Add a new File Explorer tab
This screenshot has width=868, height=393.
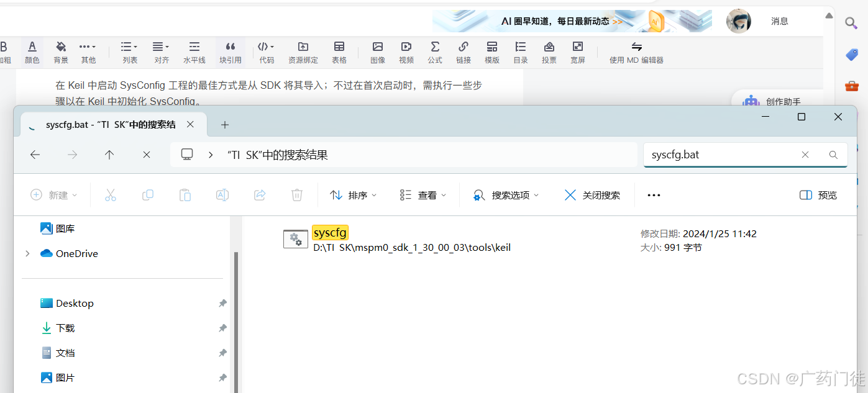(x=225, y=125)
